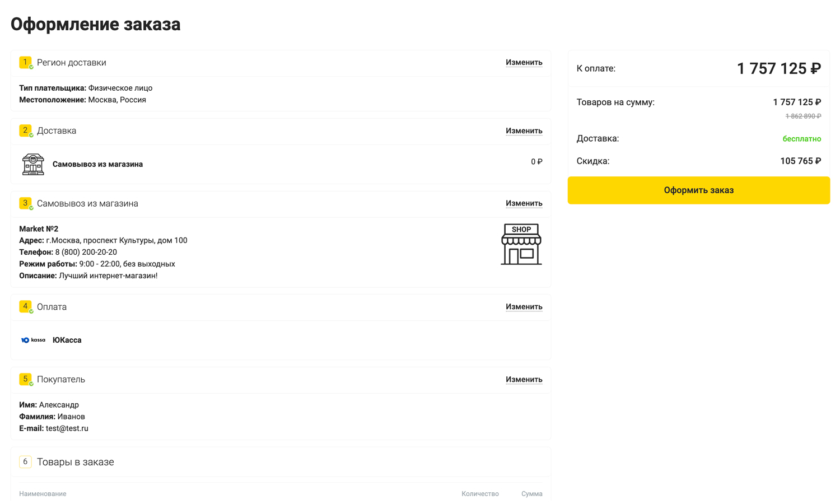The height and width of the screenshot is (504, 840).
Task: Change the delivery region via Изменить
Action: 524,62
